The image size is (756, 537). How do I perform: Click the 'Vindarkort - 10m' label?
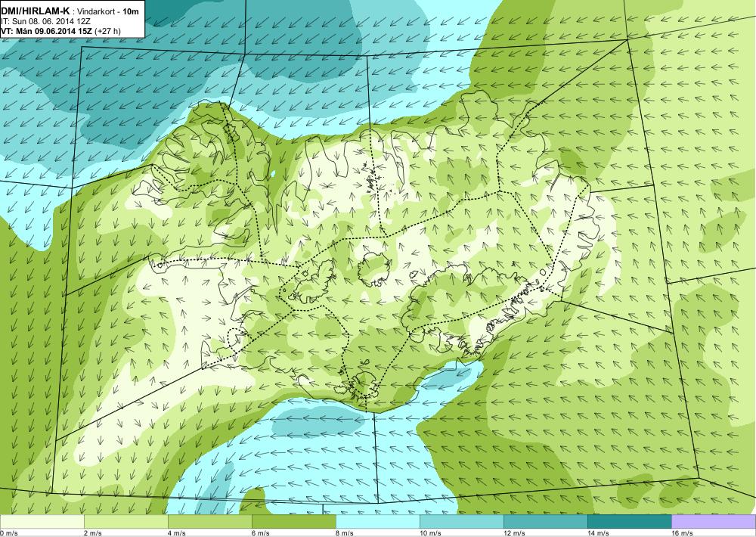[108, 11]
